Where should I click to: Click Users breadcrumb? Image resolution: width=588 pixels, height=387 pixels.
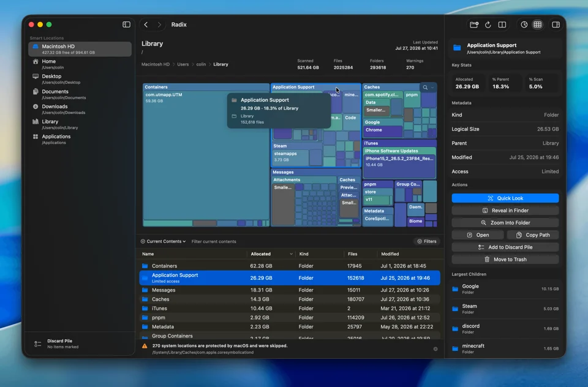tap(183, 64)
